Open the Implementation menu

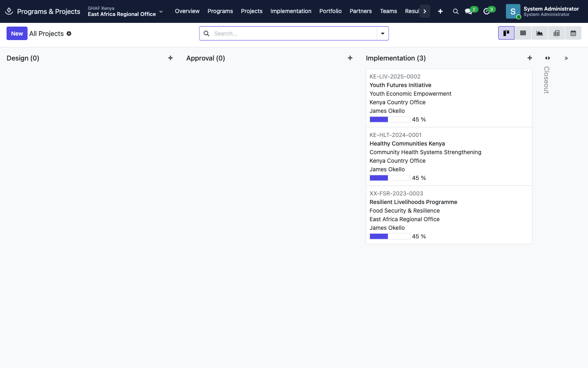(x=291, y=11)
